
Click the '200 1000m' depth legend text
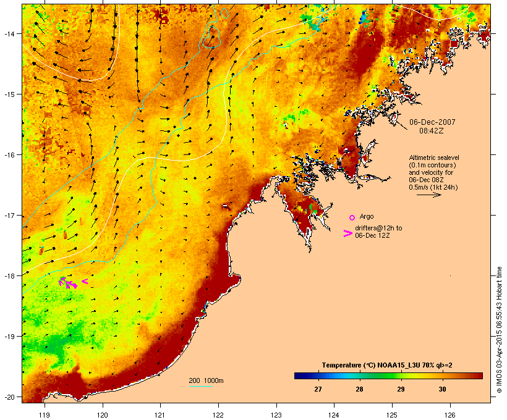coord(206,380)
